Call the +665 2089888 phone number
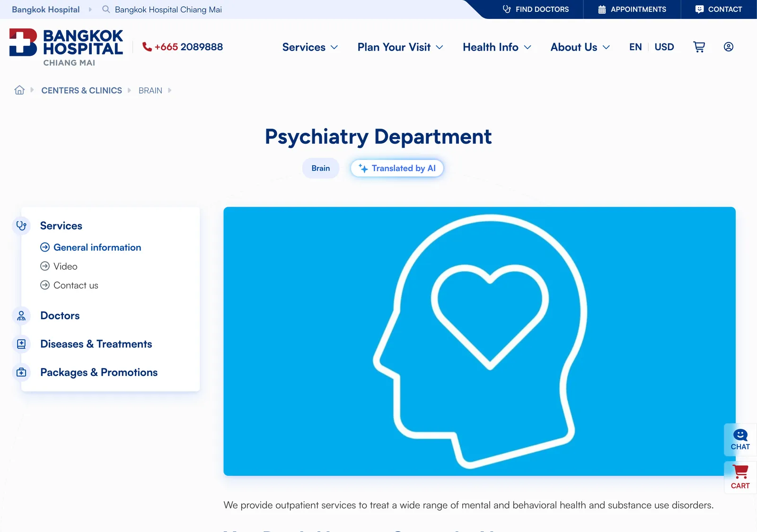Viewport: 757px width, 532px height. coord(188,47)
